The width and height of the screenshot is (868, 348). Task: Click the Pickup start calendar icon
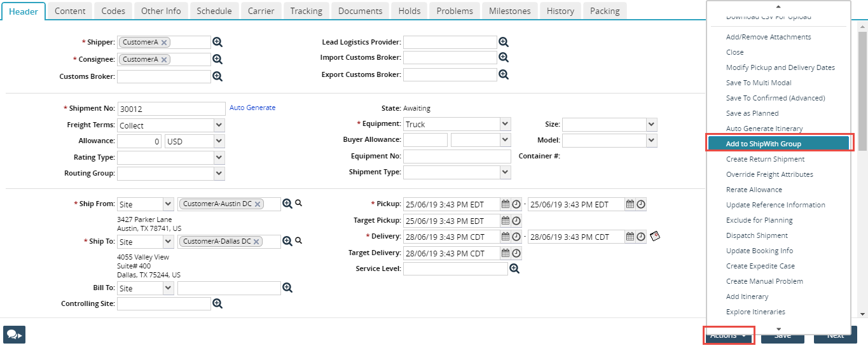pyautogui.click(x=506, y=204)
